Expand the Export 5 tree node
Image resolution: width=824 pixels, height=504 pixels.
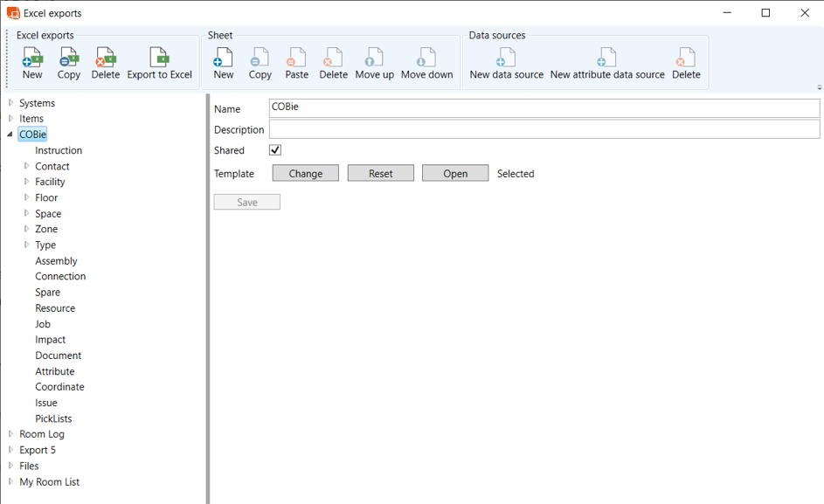(10, 450)
